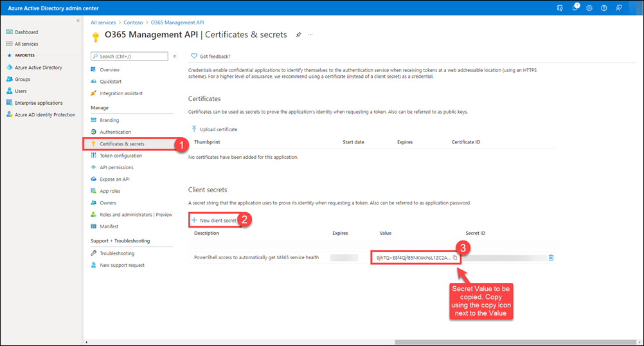Click New client secret button
The height and width of the screenshot is (346, 644).
click(215, 220)
